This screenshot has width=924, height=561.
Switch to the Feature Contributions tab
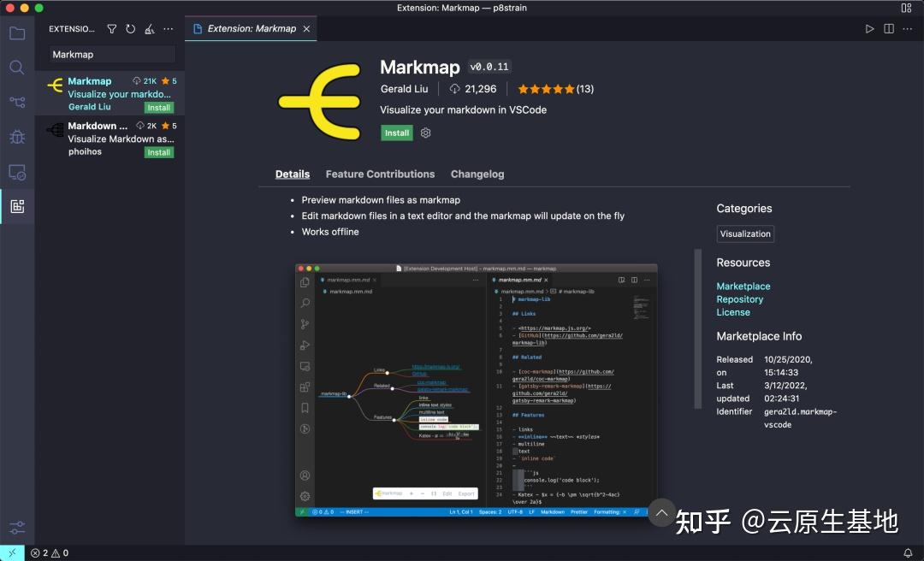coord(380,174)
